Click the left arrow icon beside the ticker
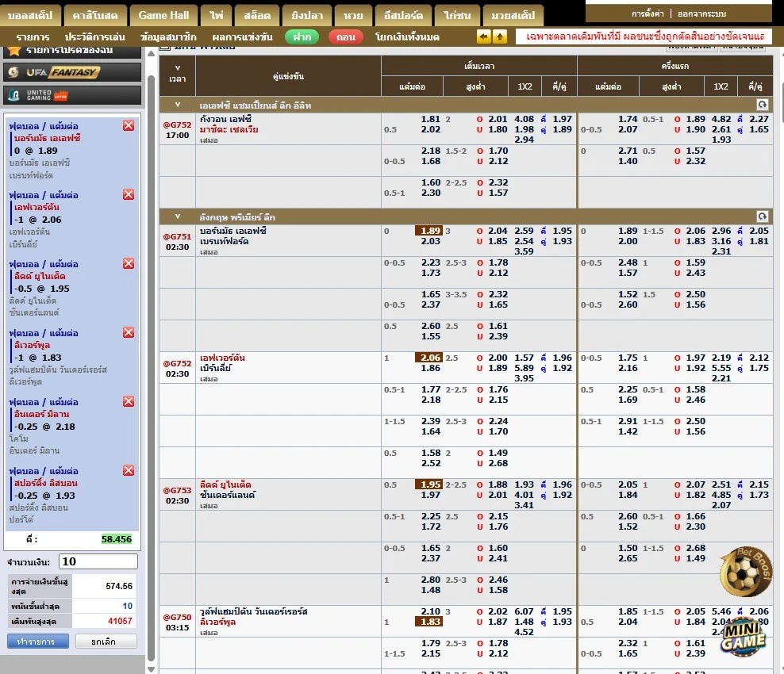Viewport: 784px width, 674px height. pos(483,37)
